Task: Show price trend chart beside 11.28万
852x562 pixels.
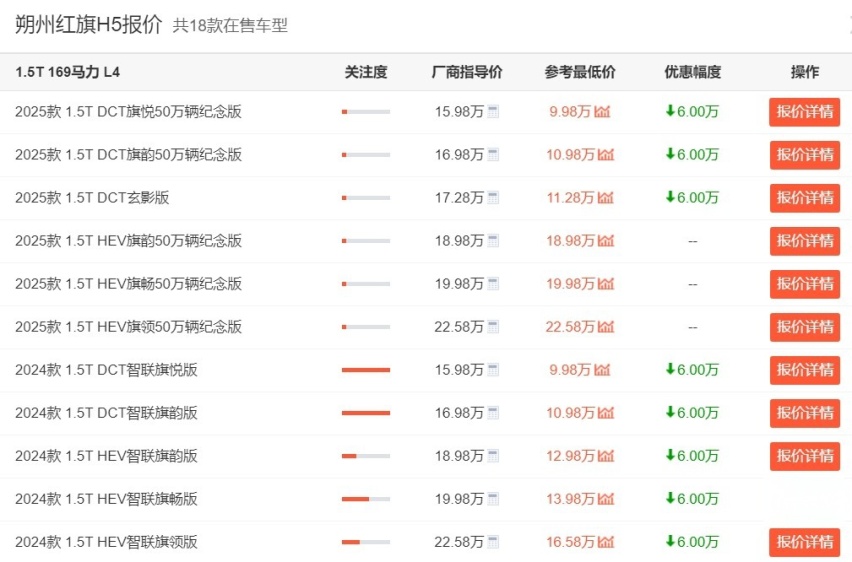Action: point(606,198)
